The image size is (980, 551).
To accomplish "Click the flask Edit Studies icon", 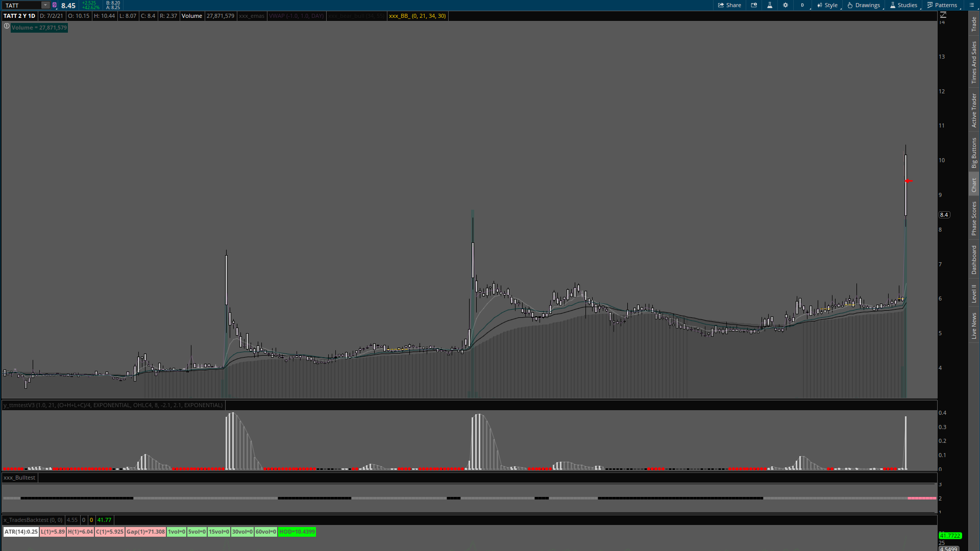I will 770,5.
